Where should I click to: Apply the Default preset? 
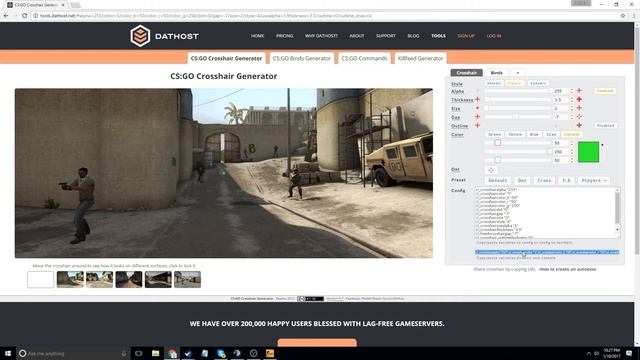click(x=498, y=180)
